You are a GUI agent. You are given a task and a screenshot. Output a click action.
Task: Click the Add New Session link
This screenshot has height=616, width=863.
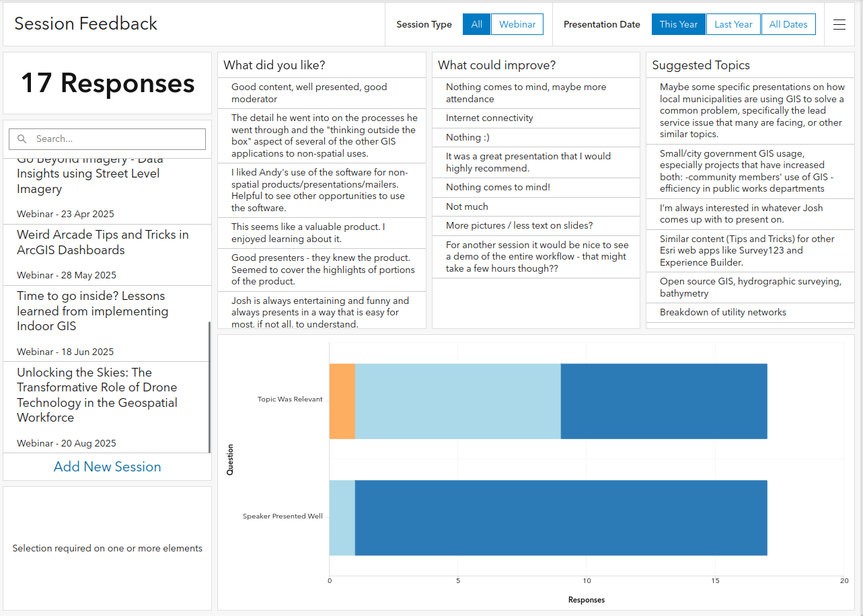[x=108, y=467]
